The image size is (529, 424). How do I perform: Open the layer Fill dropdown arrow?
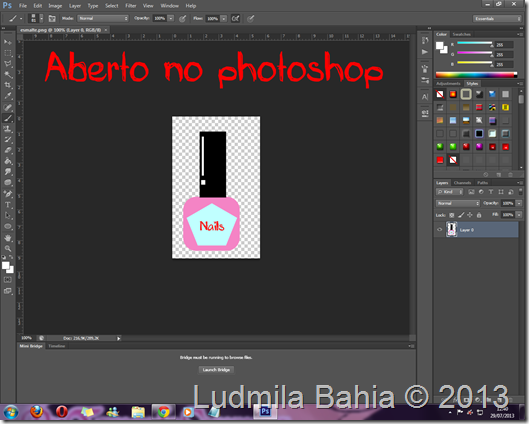(x=519, y=215)
